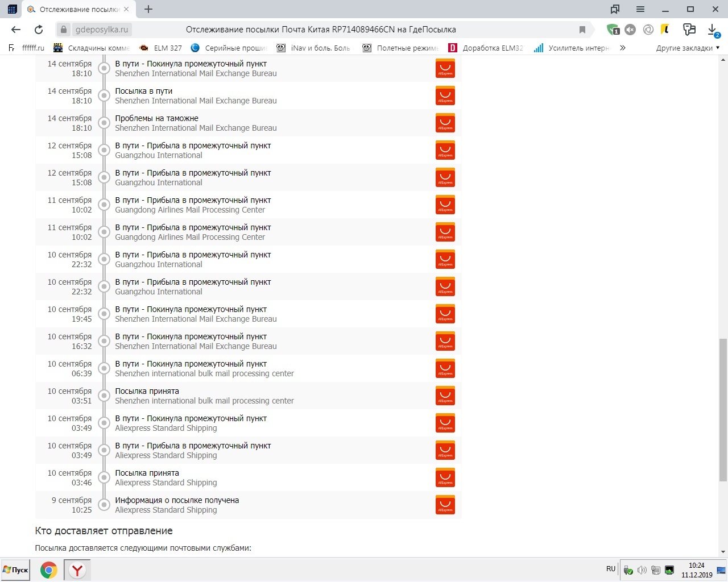Click scrollbar down arrow at page bottom

[723, 551]
